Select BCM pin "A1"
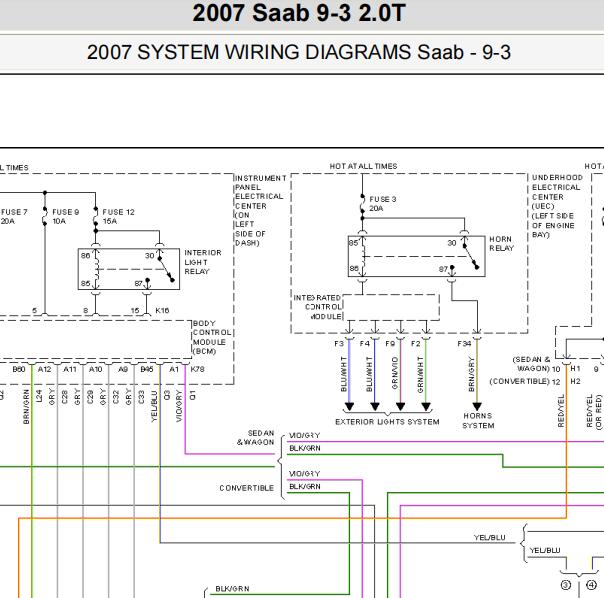Image resolution: width=604 pixels, height=598 pixels. point(174,369)
